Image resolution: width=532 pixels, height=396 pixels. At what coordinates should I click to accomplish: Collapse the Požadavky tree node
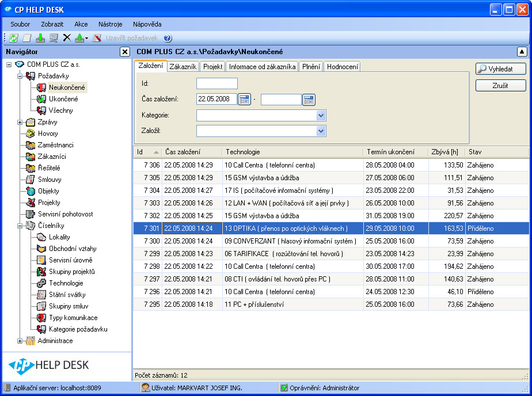click(20, 76)
